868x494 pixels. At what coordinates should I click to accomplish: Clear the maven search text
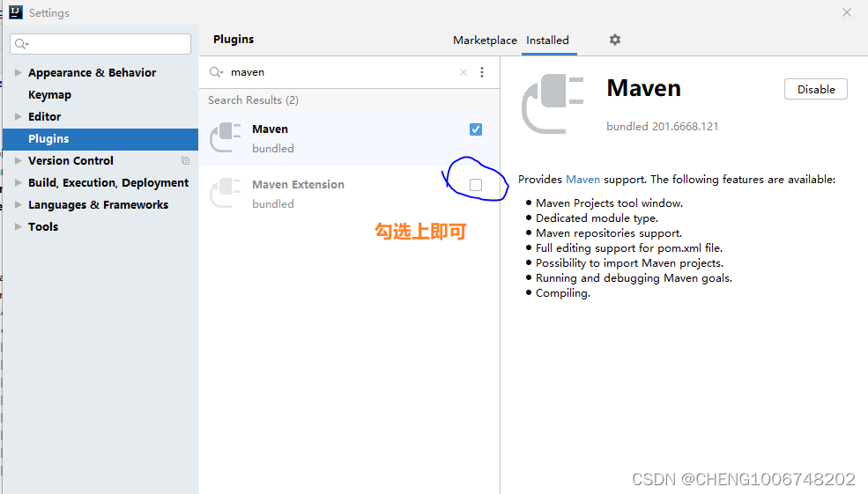(x=464, y=72)
